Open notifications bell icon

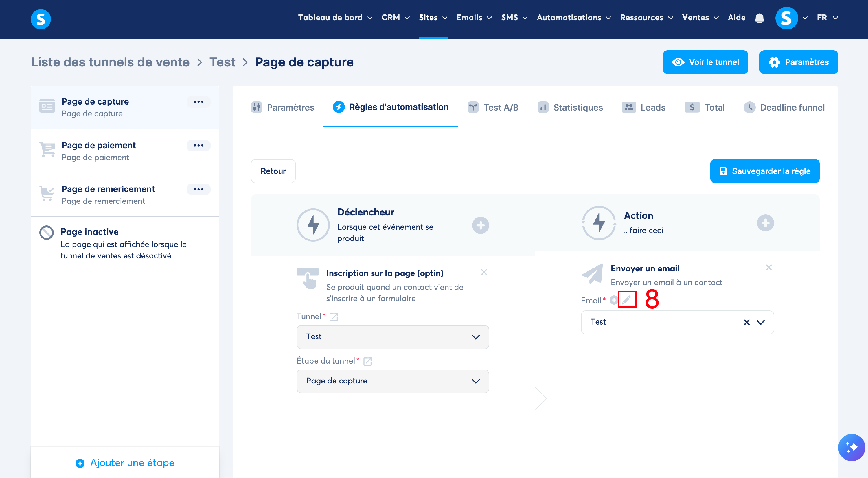click(759, 18)
